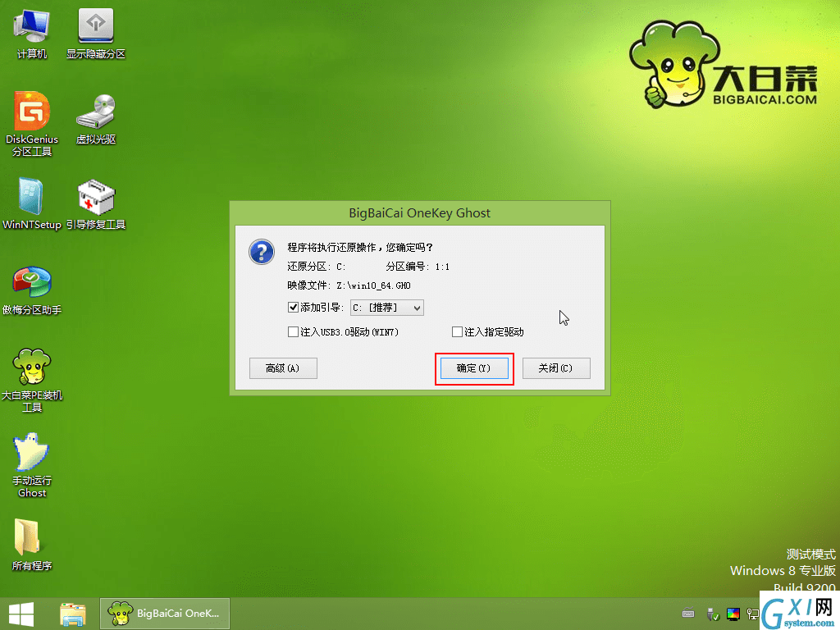Click the BigBaiCai OneKey Ghost title bar
Image resolution: width=840 pixels, height=630 pixels.
[419, 213]
